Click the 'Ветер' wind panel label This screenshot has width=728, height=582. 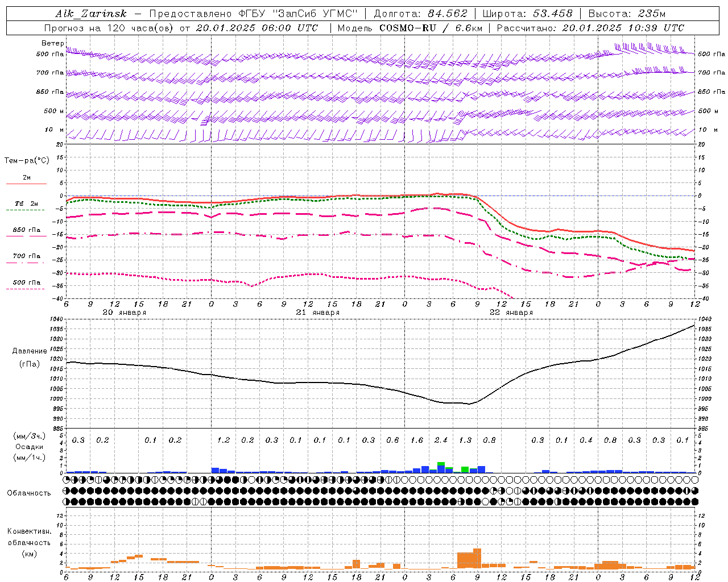click(x=53, y=43)
